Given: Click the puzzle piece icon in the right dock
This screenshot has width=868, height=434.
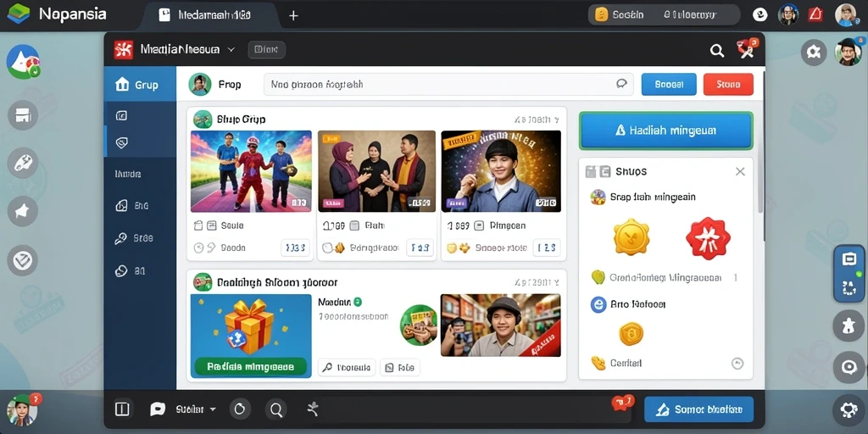Looking at the screenshot, I should coord(849,325).
